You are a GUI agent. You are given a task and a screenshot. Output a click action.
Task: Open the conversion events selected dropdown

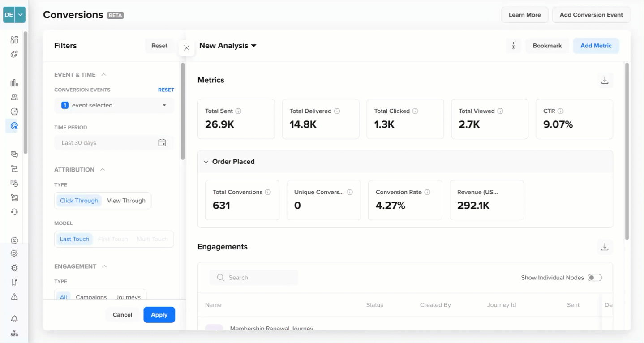click(x=114, y=105)
